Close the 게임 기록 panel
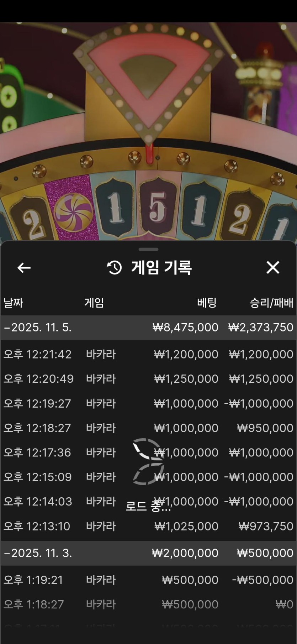The image size is (297, 644). [x=273, y=267]
